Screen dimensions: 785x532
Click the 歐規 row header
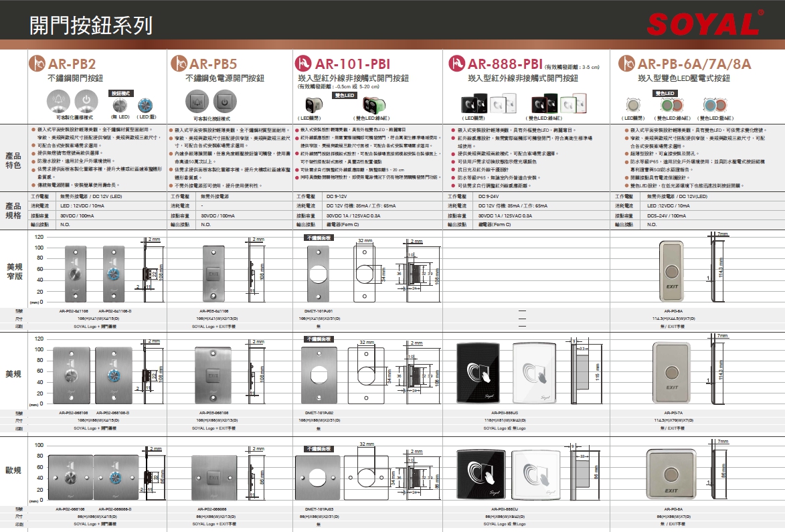[13, 470]
